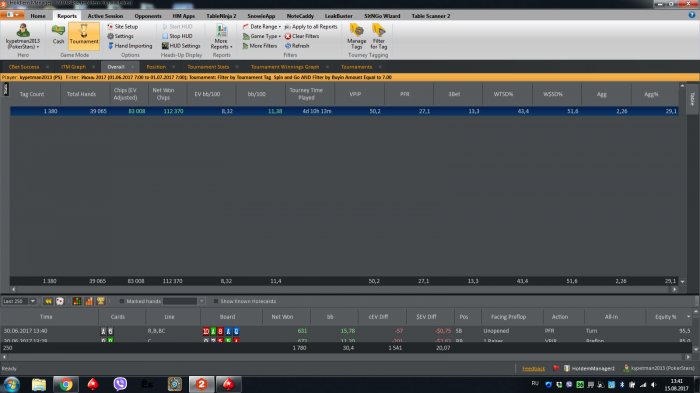700x393 pixels.
Task: Launch Viber from the taskbar
Action: tap(120, 384)
